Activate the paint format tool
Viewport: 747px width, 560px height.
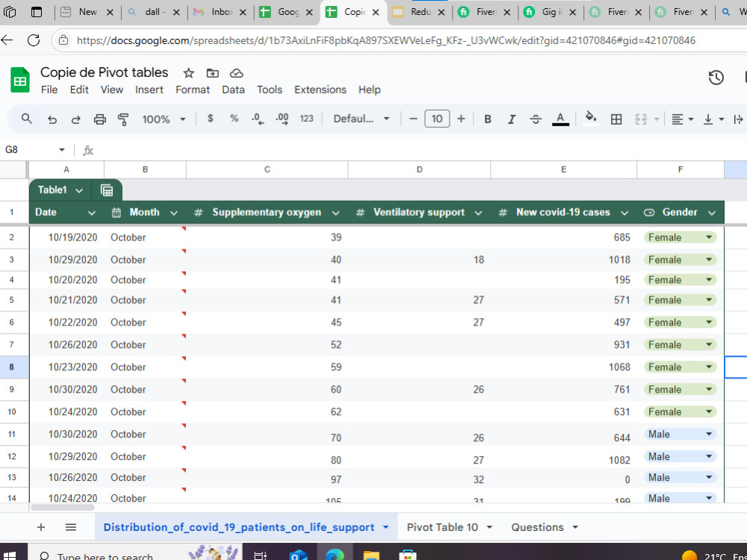pyautogui.click(x=123, y=119)
